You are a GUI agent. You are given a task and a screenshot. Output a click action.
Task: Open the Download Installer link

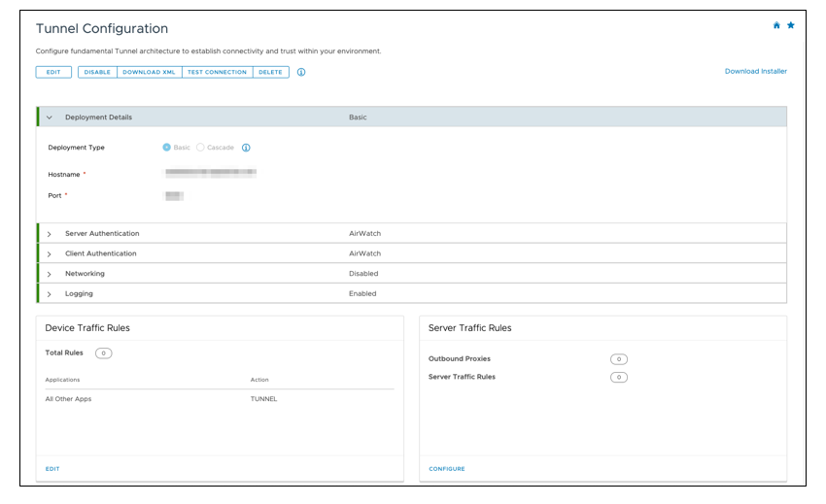pos(755,71)
